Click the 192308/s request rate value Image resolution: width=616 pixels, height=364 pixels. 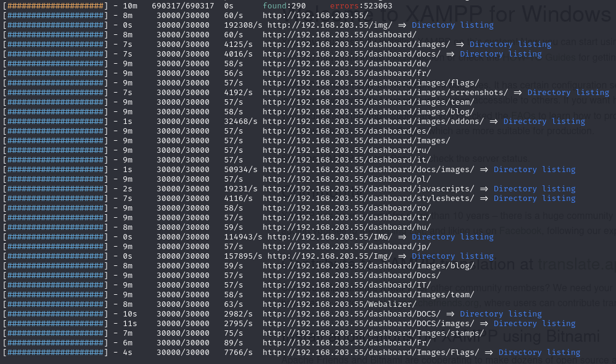(243, 25)
